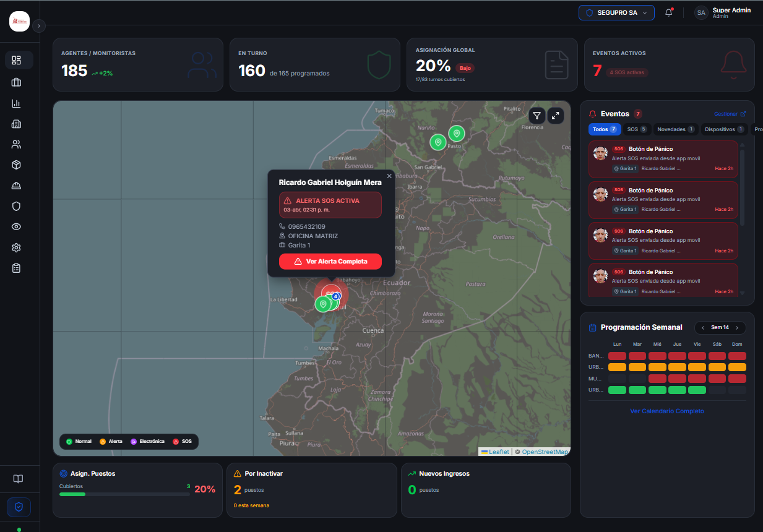Screen dimensions: 763x532
Task: Select the briefcase icon in the sidebar
Action: 19,82
